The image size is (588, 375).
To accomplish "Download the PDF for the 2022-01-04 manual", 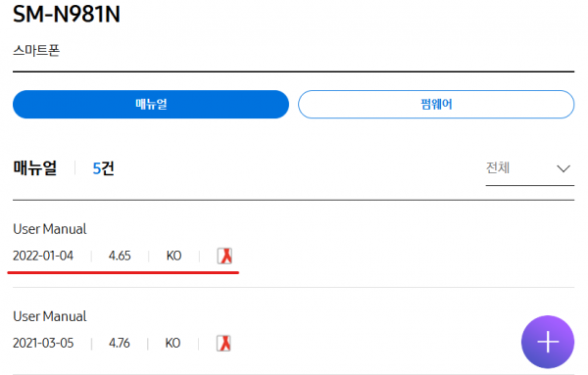I will pos(224,256).
